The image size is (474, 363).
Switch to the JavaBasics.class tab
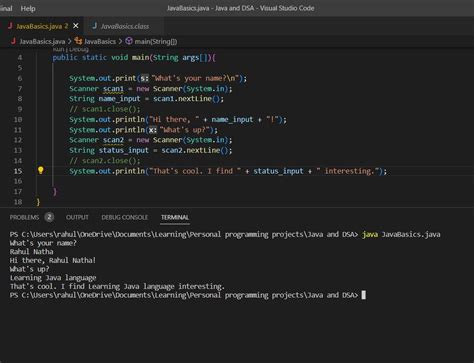tap(125, 26)
